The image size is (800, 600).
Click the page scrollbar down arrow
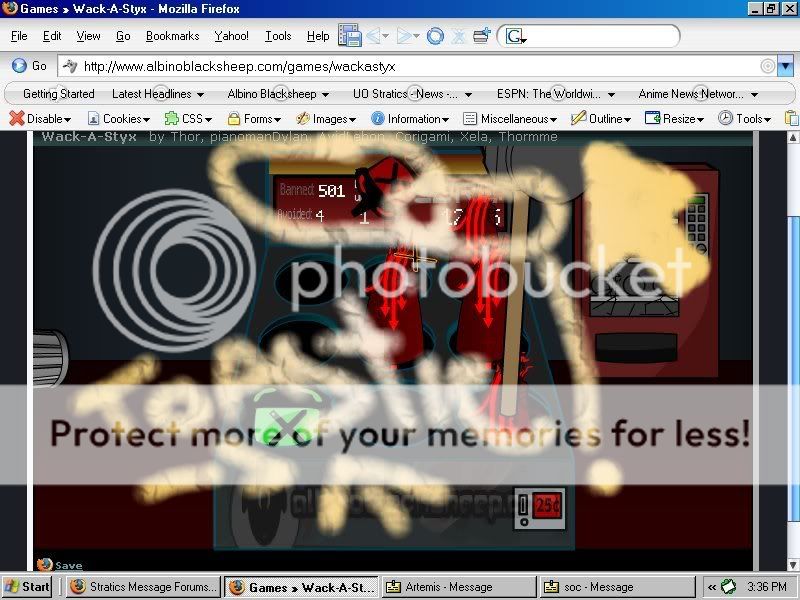click(x=793, y=564)
